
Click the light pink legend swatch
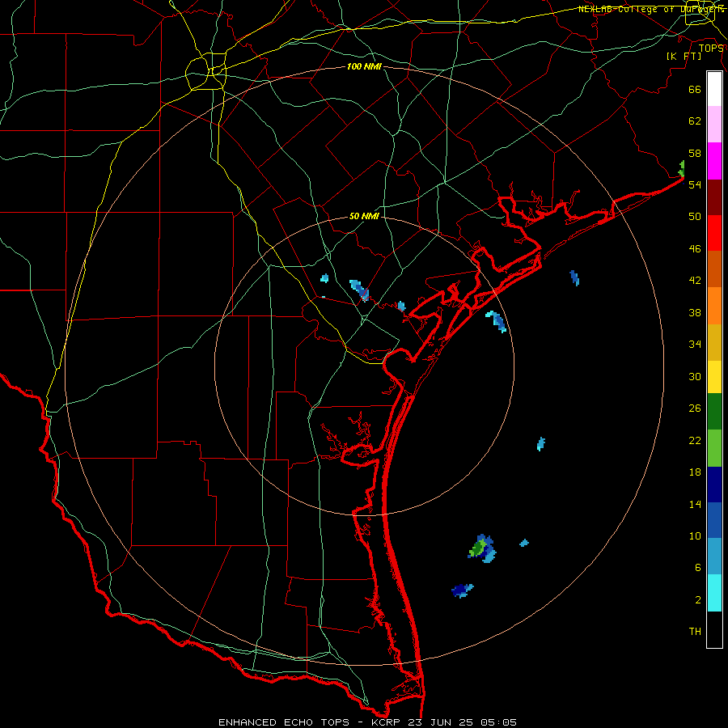click(x=714, y=125)
